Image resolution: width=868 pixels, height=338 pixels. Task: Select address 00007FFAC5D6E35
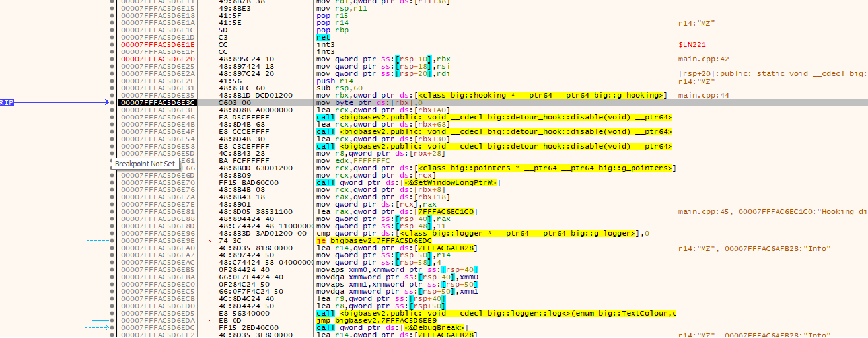click(158, 96)
